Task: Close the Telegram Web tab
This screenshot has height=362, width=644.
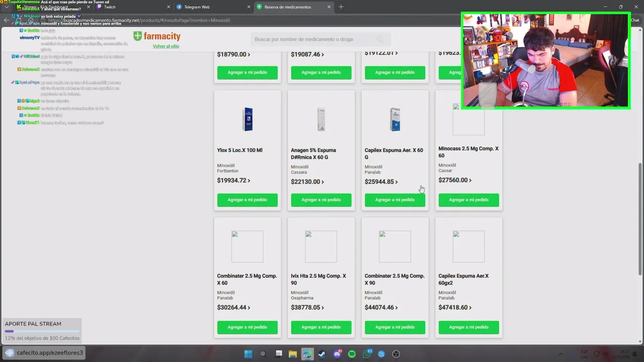Action: [x=249, y=7]
